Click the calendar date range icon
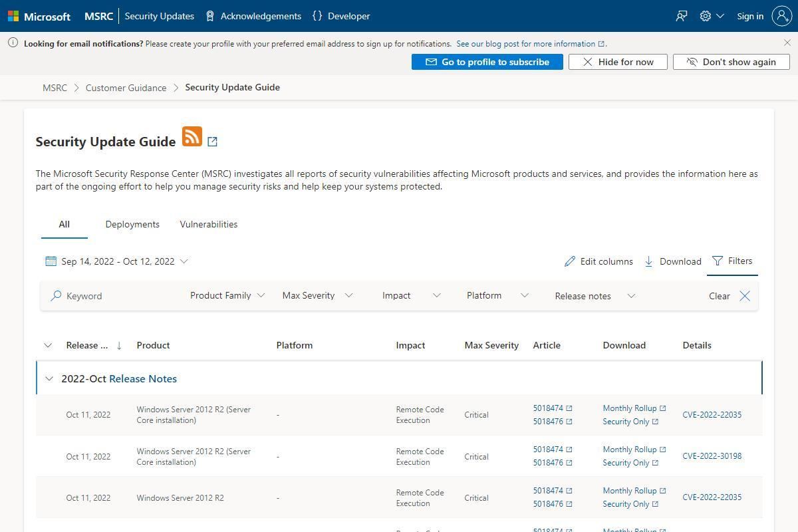 coord(51,261)
